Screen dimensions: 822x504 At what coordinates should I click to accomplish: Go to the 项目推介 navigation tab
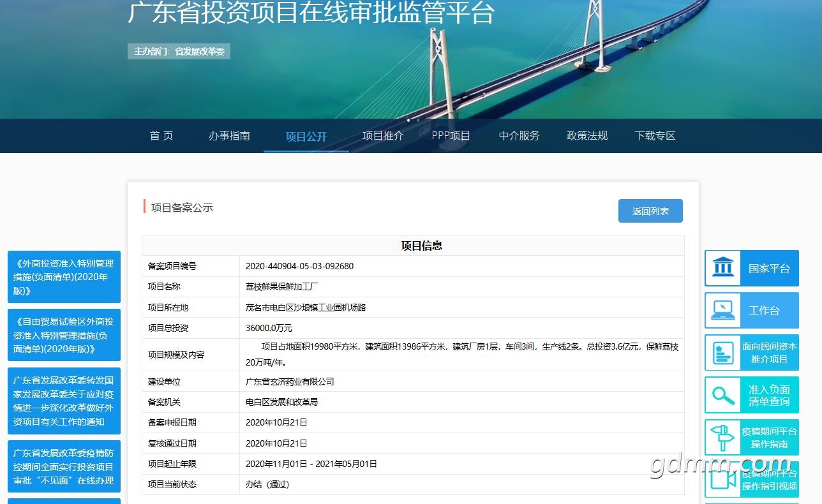[383, 136]
